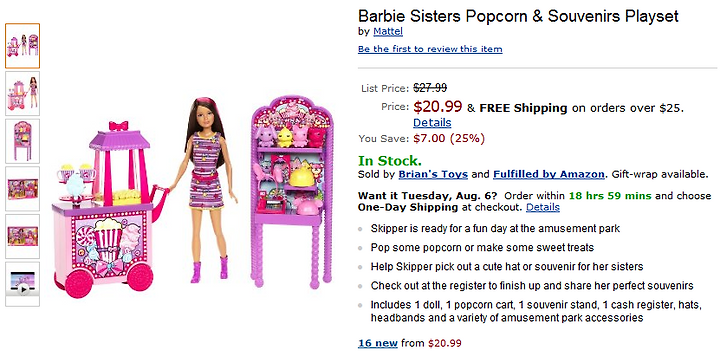The image size is (720, 363).
Task: Select the second thumbnail with cart and doll
Action: coord(22,94)
